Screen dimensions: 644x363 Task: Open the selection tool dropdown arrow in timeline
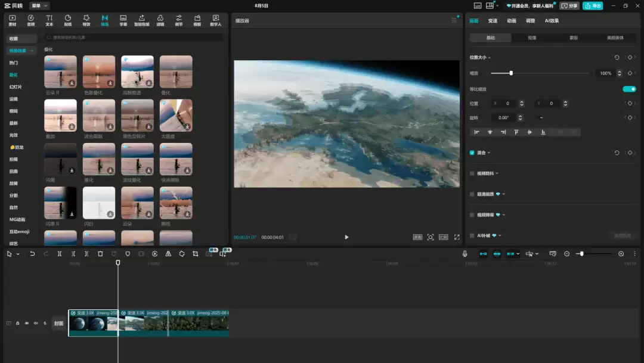[18, 254]
